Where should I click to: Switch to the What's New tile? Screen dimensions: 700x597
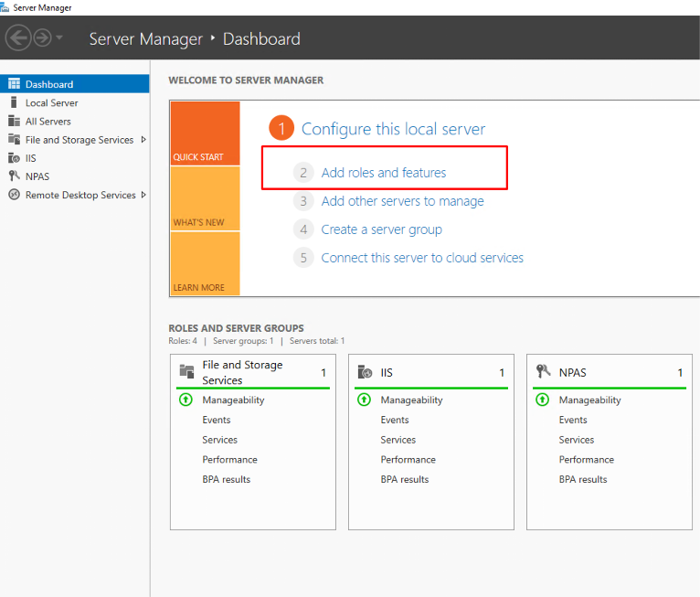[206, 198]
